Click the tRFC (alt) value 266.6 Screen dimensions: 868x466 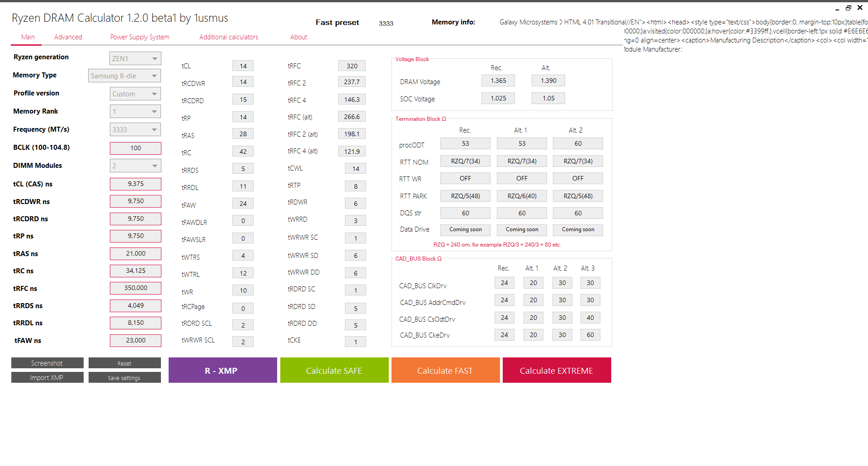[x=352, y=117]
